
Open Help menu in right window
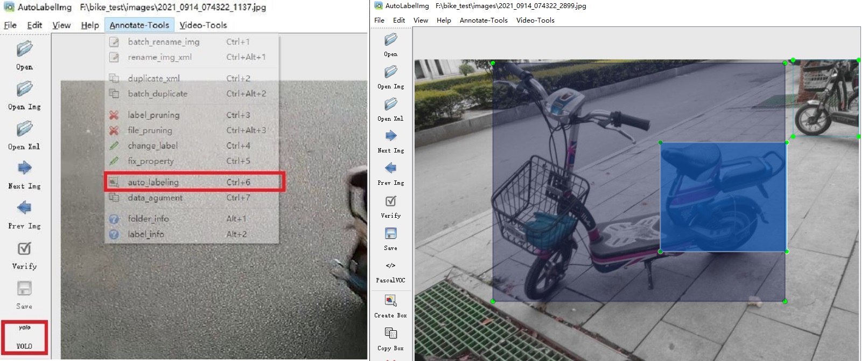click(444, 20)
